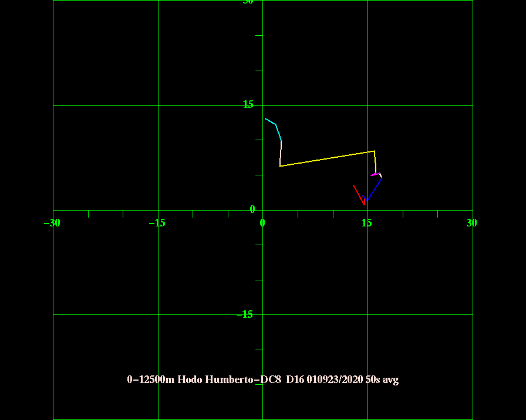Click the horizontal axis label "-15"
This screenshot has height=420, width=526.
pyautogui.click(x=157, y=223)
